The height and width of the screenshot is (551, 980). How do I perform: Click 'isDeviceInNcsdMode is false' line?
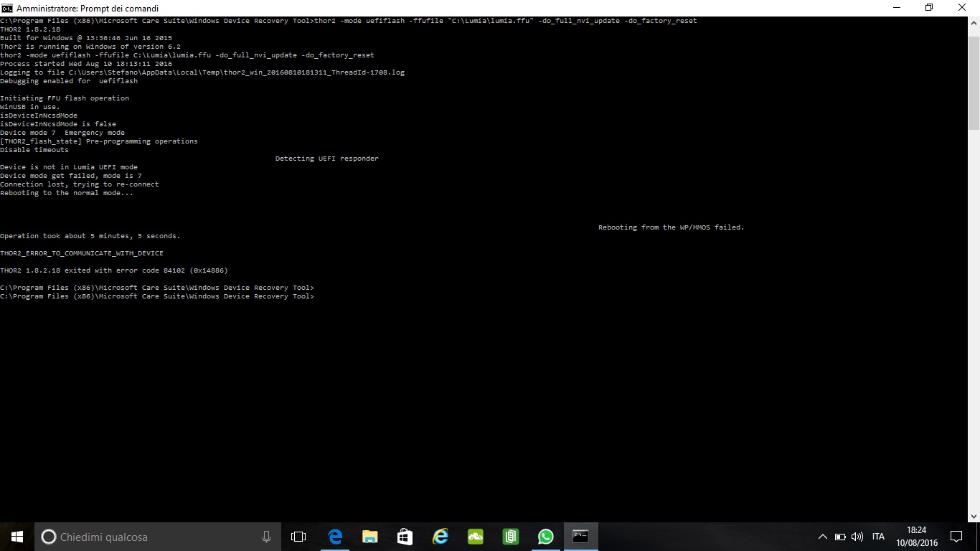(58, 124)
